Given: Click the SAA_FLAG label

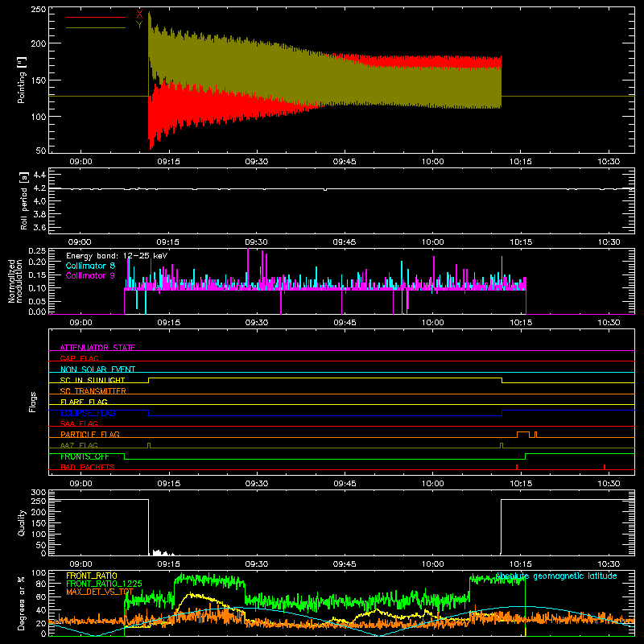Looking at the screenshot, I should click(79, 423).
